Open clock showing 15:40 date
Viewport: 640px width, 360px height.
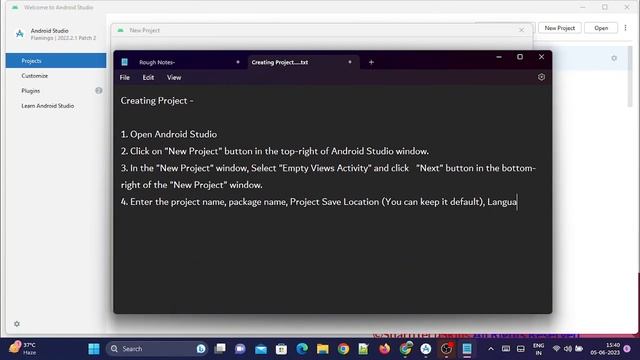(x=605, y=349)
